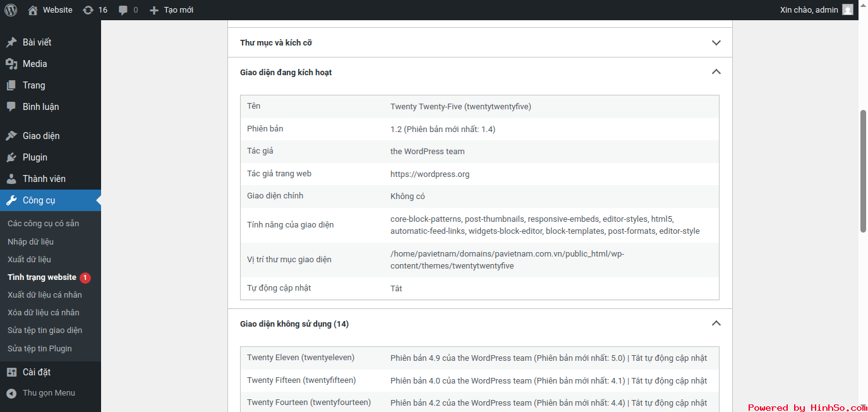Click the plus icon for Tạo mới

(154, 10)
